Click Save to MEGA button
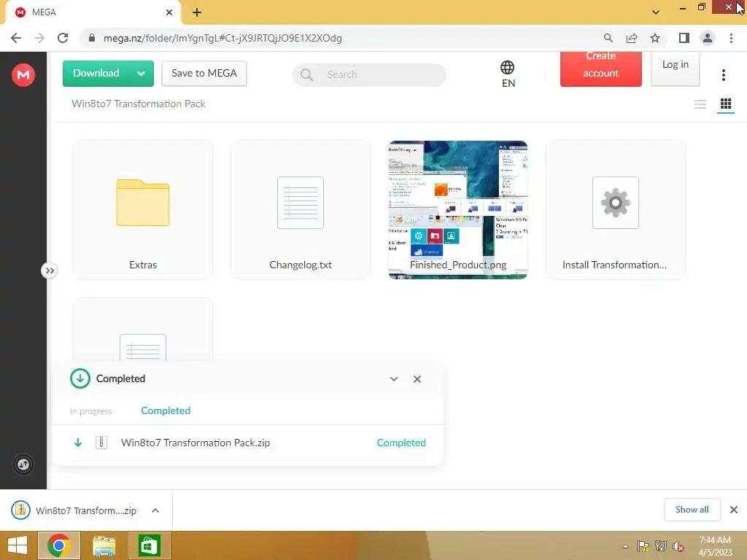Viewport: 747px width, 560px height. coord(204,74)
